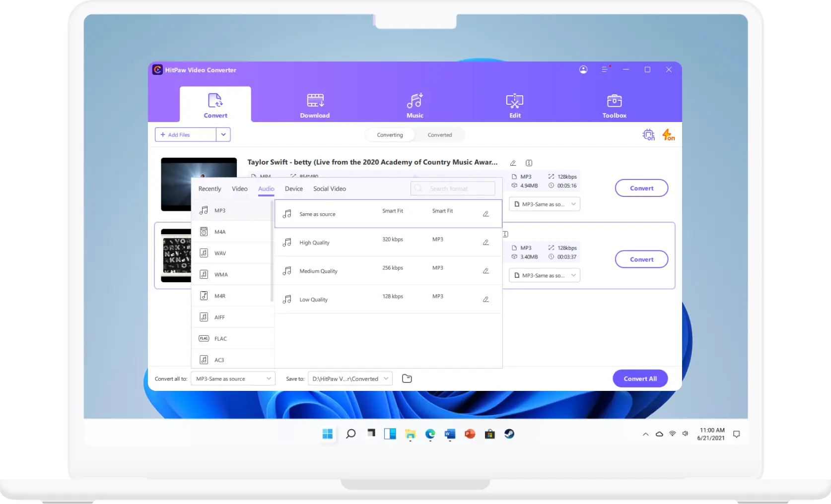This screenshot has width=831, height=504.
Task: Click the second video thumbnail
Action: [176, 255]
